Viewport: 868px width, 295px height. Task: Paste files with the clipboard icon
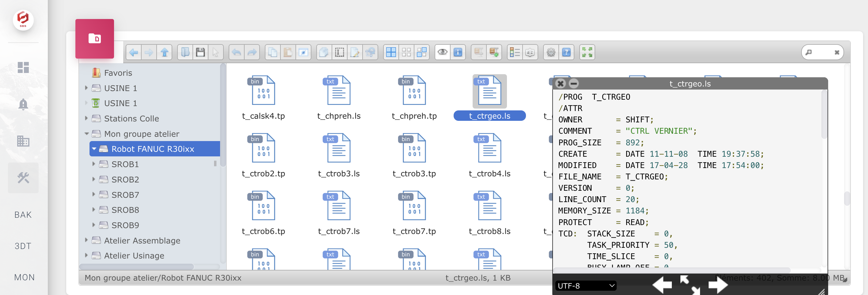[x=288, y=52]
